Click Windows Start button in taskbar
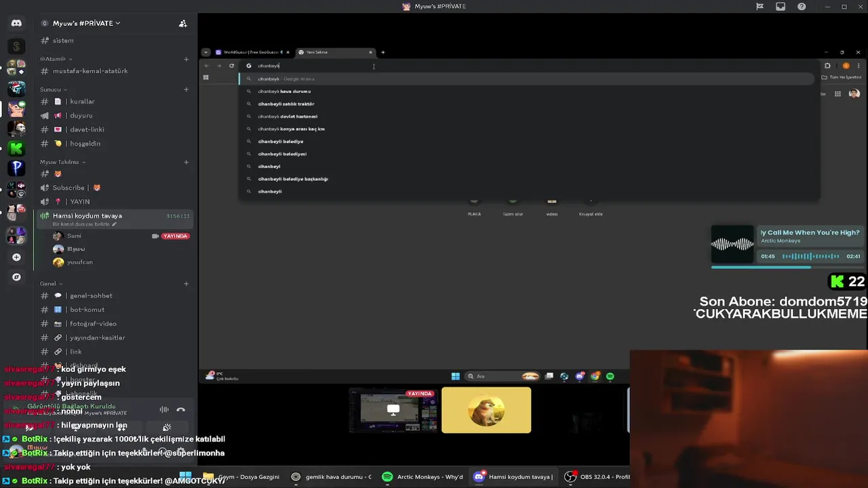Image resolution: width=868 pixels, height=488 pixels. coord(185,476)
